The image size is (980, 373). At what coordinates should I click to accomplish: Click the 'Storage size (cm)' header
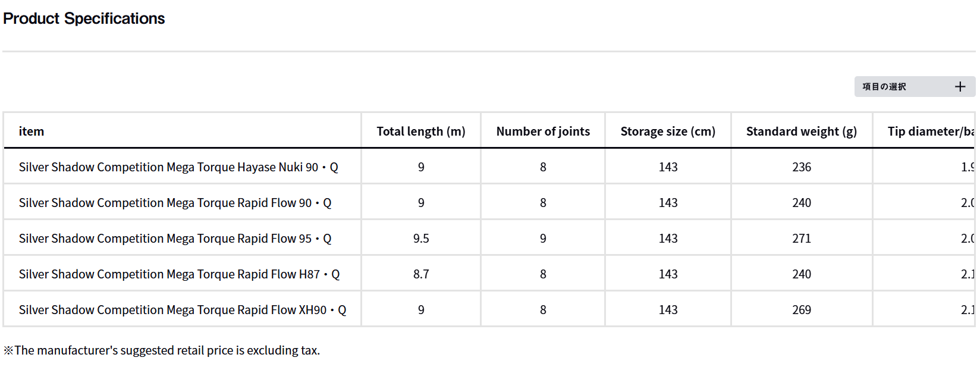[x=668, y=131]
